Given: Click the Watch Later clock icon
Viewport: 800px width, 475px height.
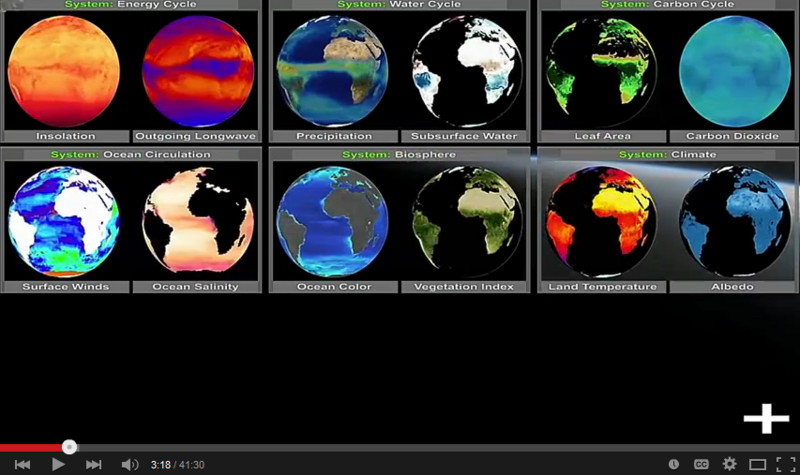Looking at the screenshot, I should coord(674,464).
